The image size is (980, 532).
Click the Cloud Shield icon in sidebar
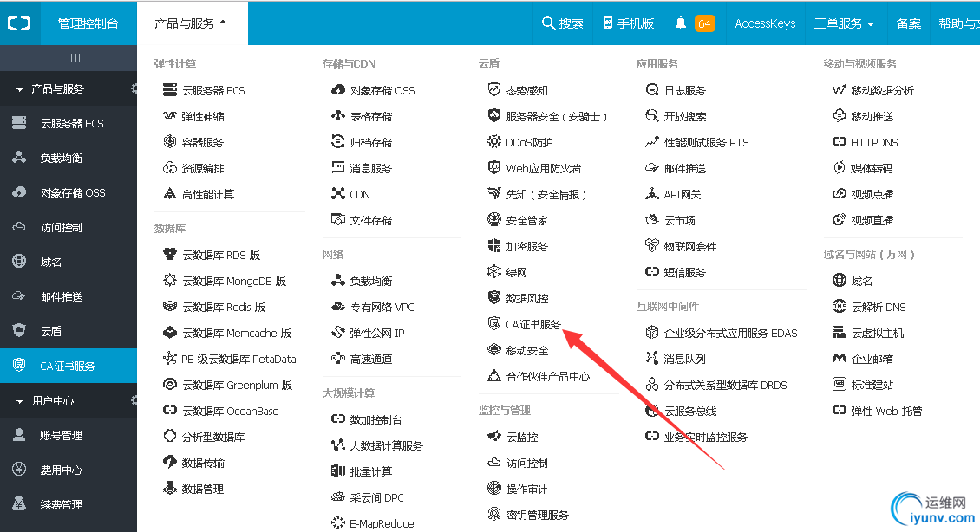19,331
